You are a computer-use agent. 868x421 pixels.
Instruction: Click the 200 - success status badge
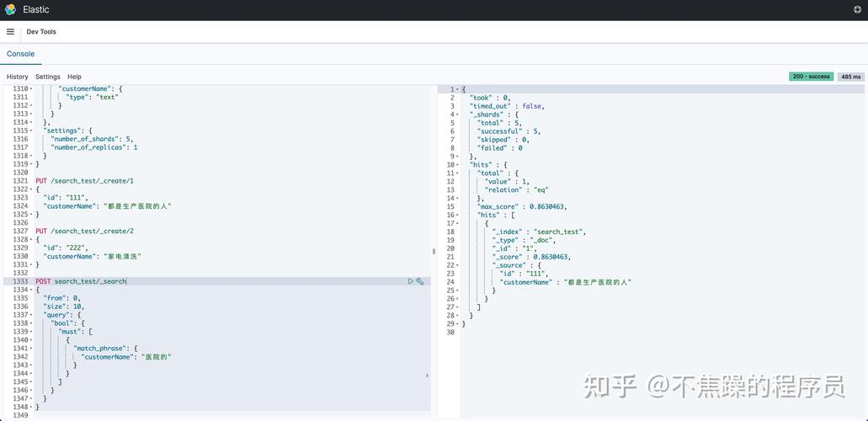811,77
